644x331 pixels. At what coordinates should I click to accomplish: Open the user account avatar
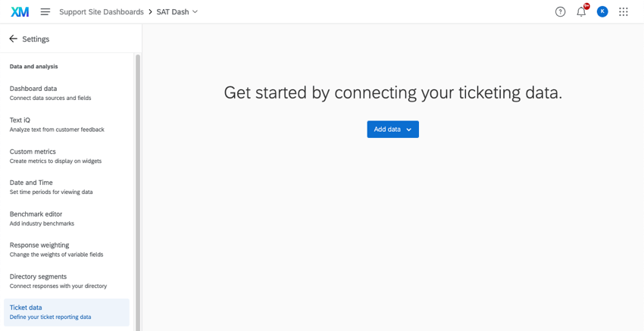(x=602, y=12)
